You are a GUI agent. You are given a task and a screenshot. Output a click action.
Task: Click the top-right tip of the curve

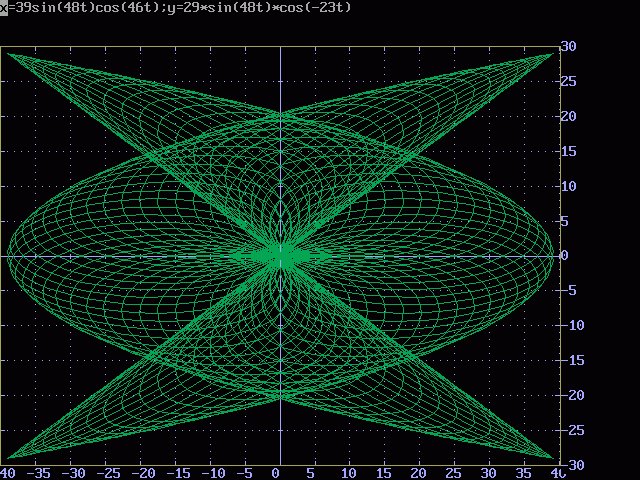552,53
